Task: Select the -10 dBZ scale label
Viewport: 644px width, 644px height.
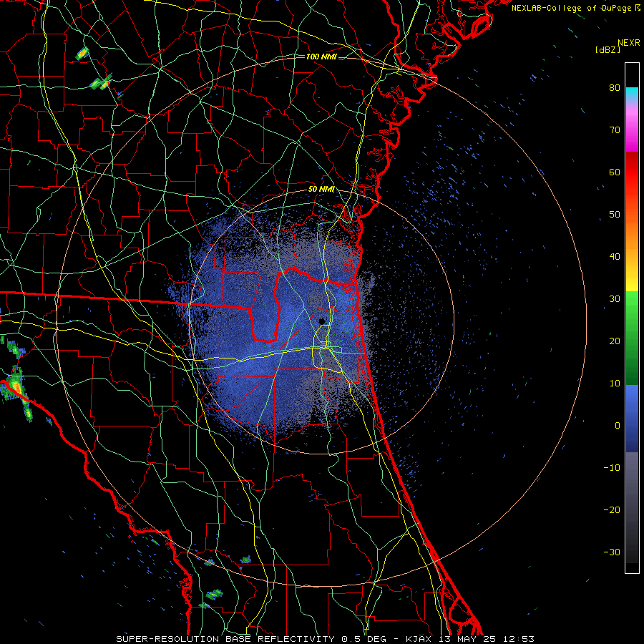Action: tap(612, 468)
